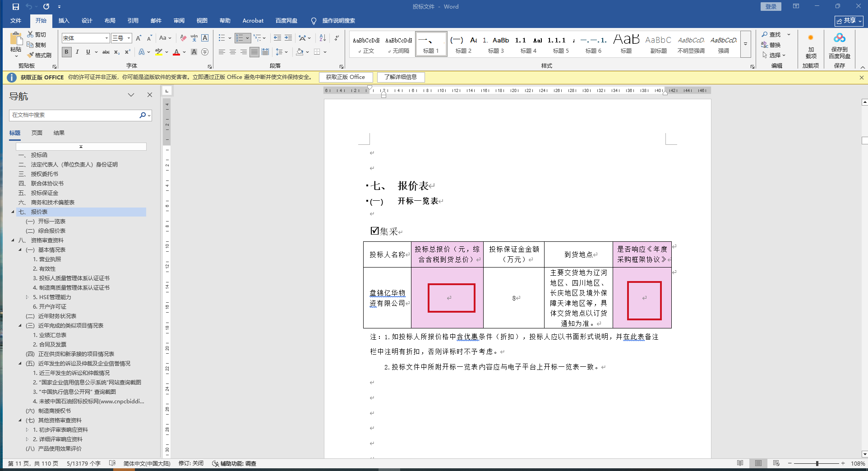Viewport: 868px width, 471px height.
Task: Toggle underline formatting
Action: tap(88, 52)
